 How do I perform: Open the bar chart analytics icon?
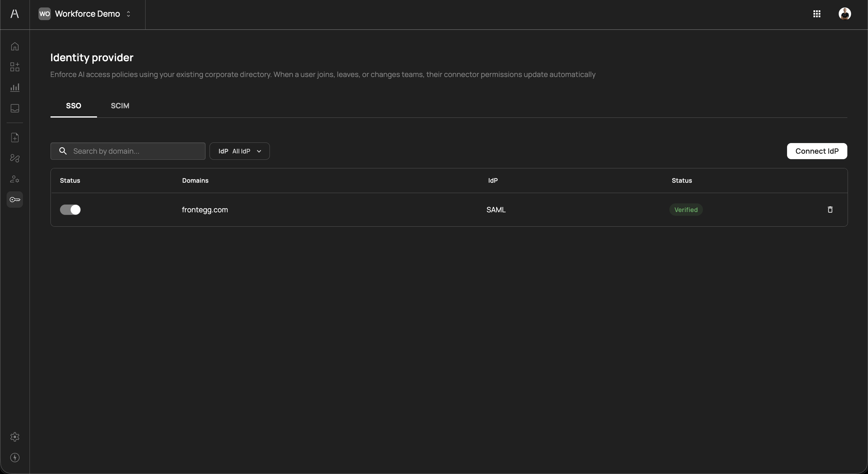(15, 88)
